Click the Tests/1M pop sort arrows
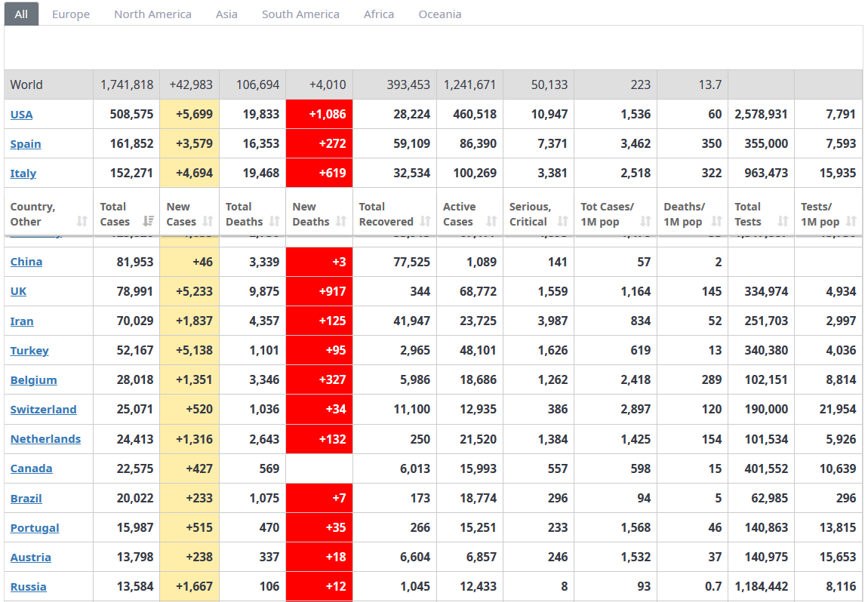This screenshot has height=602, width=868. click(851, 221)
